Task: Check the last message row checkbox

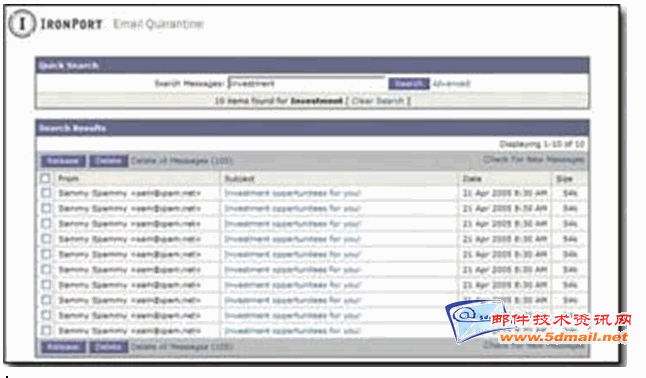Action: [x=46, y=331]
